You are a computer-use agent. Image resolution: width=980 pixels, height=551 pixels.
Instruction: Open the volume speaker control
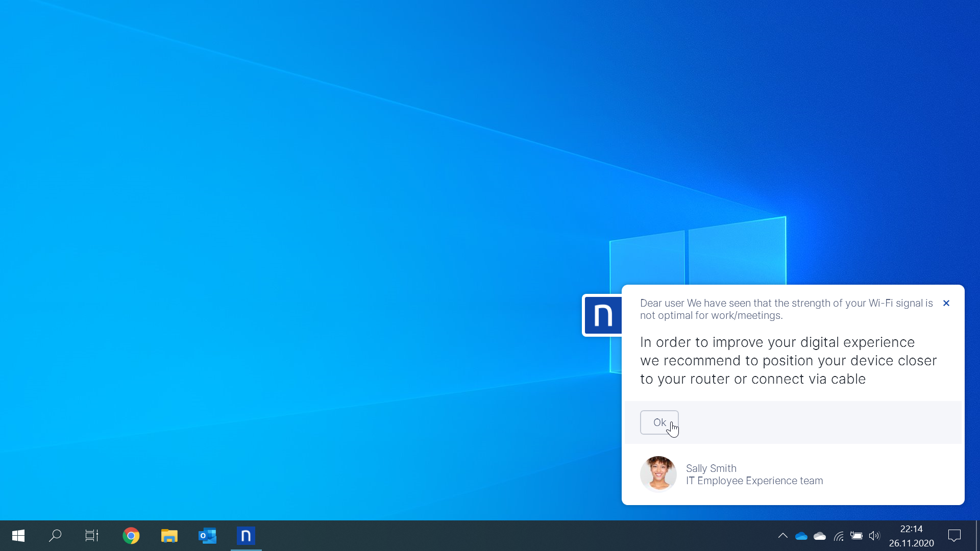pos(874,536)
